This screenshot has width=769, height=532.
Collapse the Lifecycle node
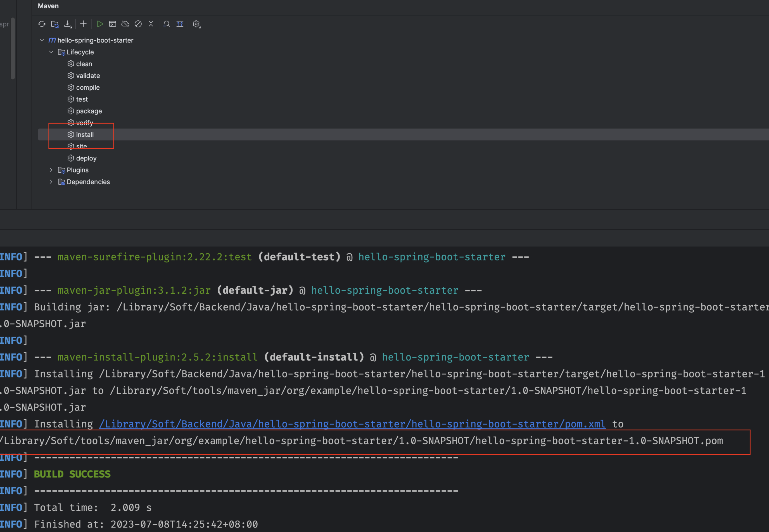[x=51, y=52]
